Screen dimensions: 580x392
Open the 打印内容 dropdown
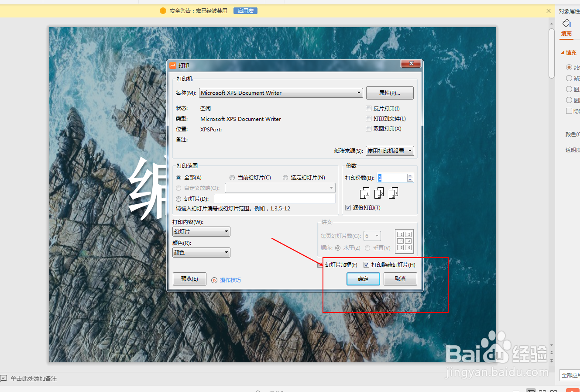click(201, 231)
